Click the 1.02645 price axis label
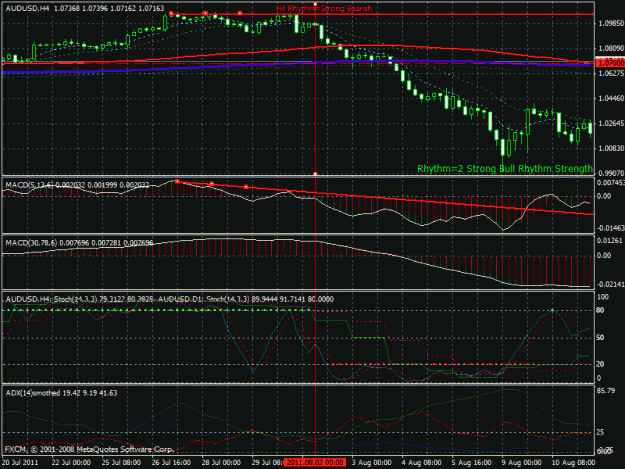Image resolution: width=625 pixels, height=469 pixels. click(611, 124)
